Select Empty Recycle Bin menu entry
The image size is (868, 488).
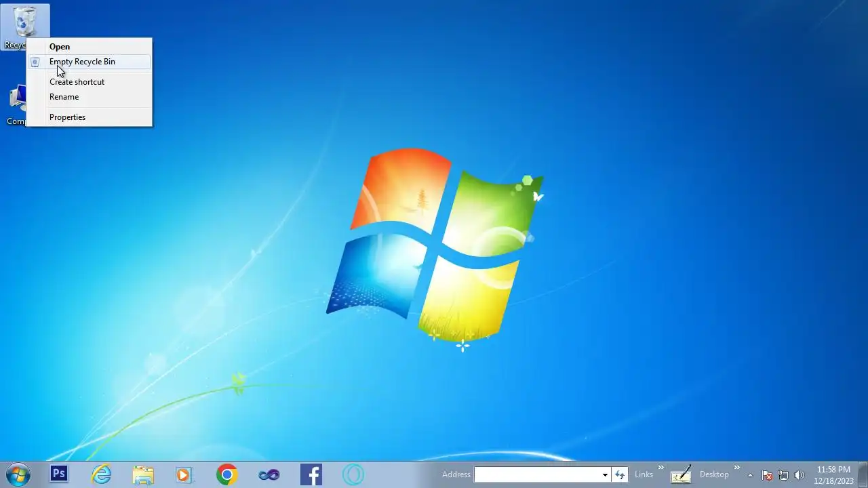pyautogui.click(x=89, y=62)
